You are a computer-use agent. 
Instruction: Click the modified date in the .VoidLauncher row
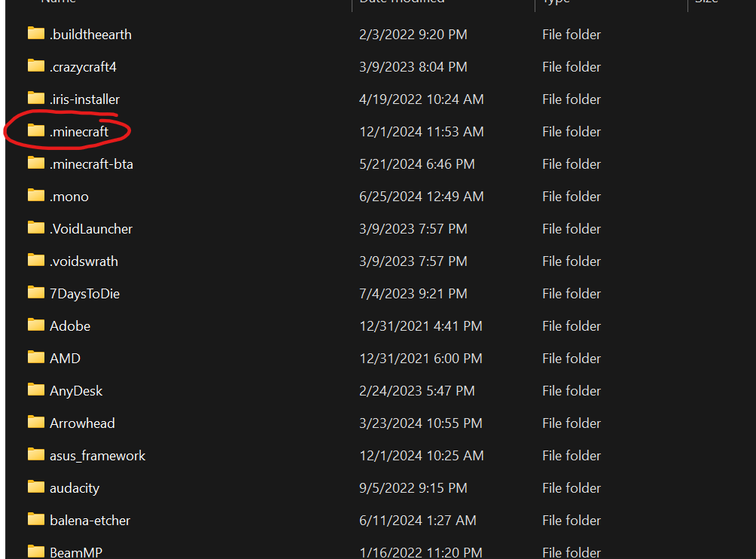413,229
